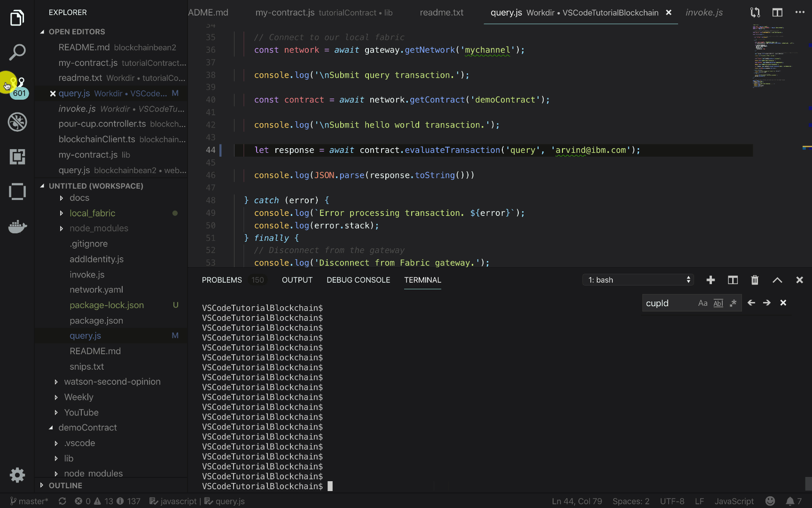The height and width of the screenshot is (508, 812).
Task: Close the query.js editor tab
Action: [x=669, y=13]
